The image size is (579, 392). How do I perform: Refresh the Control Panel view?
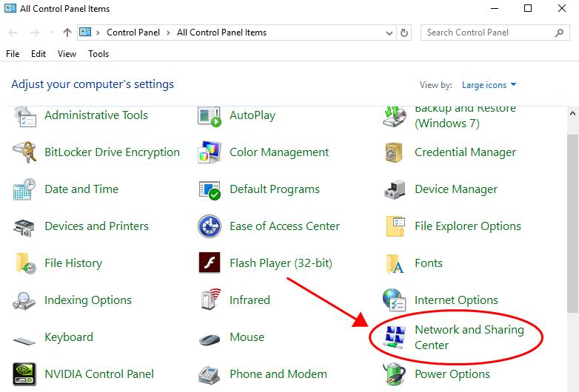point(404,33)
